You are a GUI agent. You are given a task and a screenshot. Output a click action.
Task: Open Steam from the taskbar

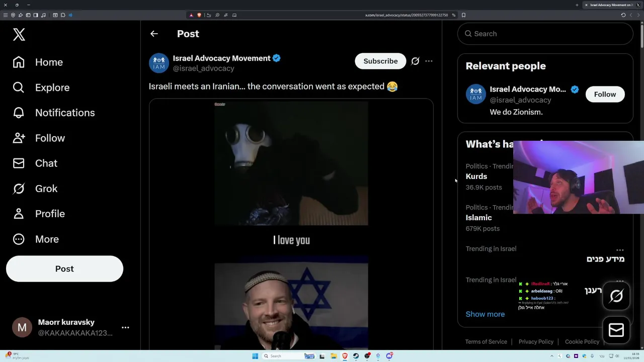pos(356,356)
